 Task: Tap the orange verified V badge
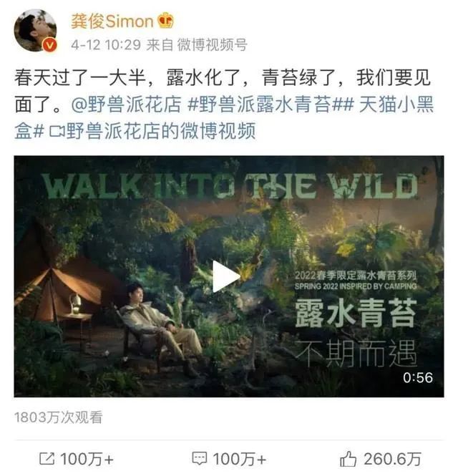point(49,45)
